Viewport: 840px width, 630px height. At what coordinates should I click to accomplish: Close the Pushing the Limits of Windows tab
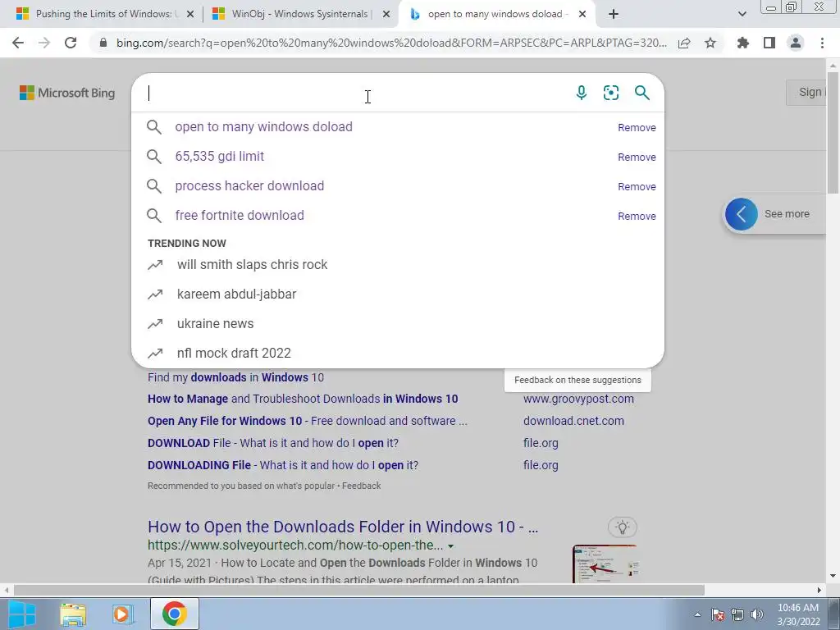click(x=190, y=15)
